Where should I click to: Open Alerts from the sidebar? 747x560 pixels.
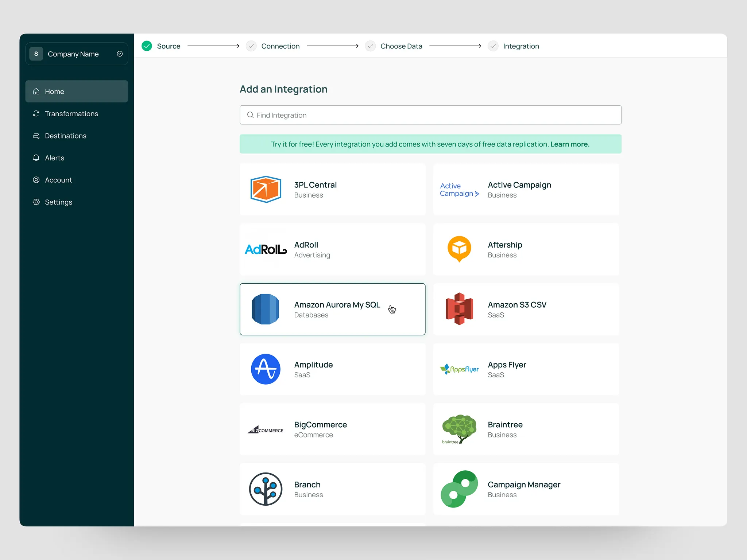point(54,158)
